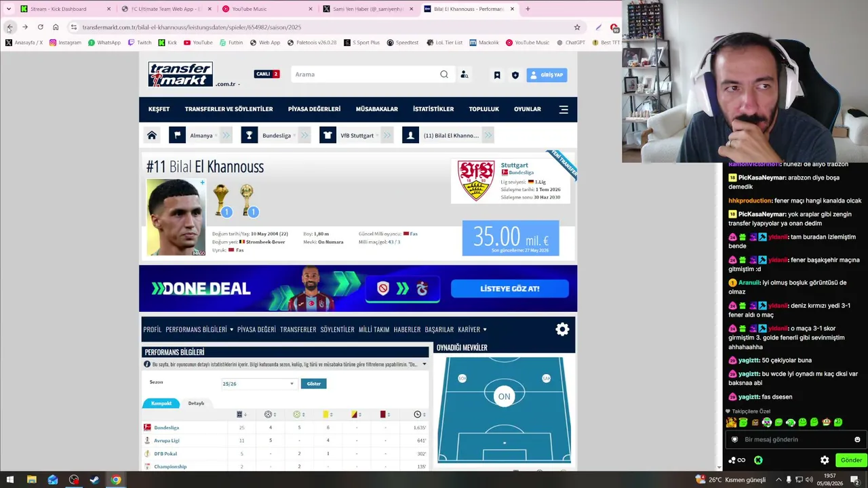Screen dimensions: 868x488
Task: Click Bilal El Khannouss player photo
Action: [176, 217]
